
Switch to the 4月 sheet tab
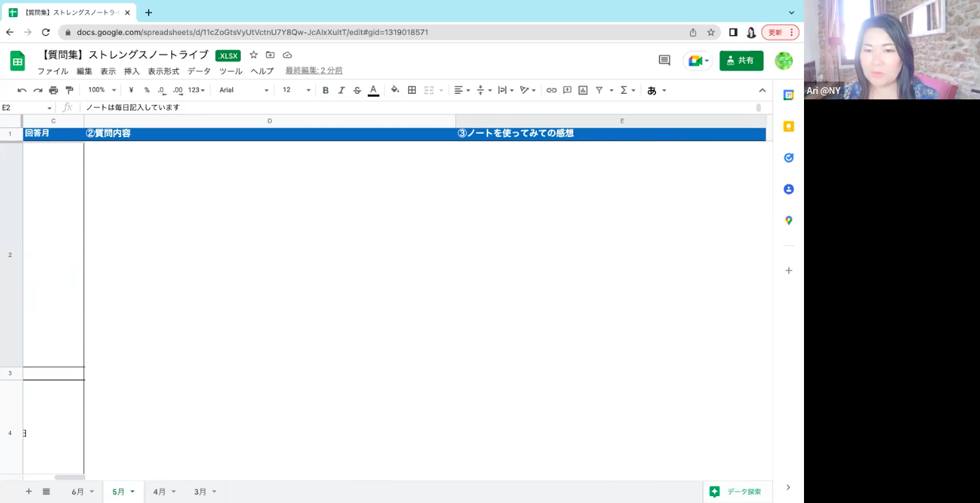pos(160,492)
